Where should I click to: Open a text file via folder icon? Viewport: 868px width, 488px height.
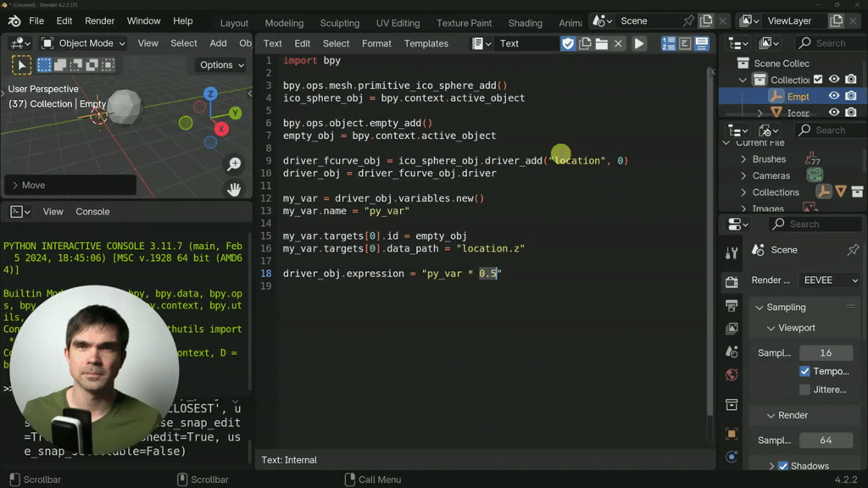coord(602,43)
